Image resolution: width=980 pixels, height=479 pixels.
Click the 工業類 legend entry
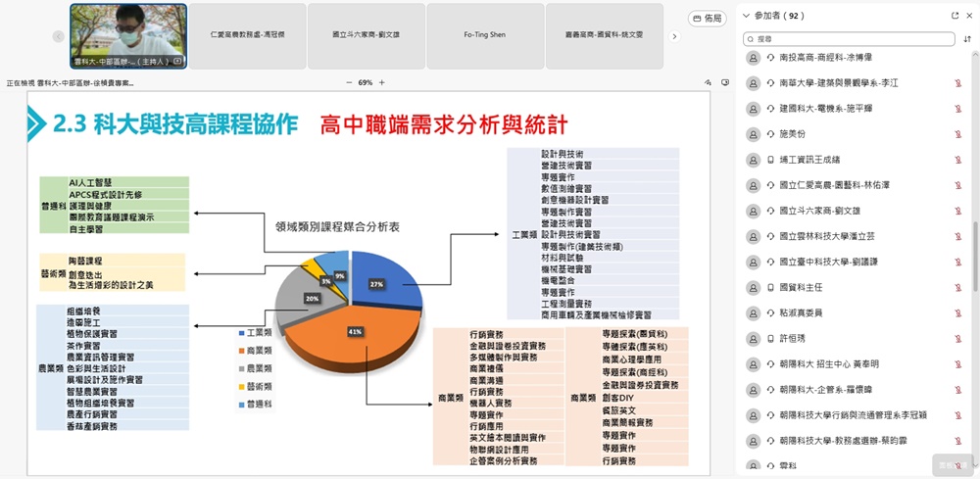(x=255, y=333)
